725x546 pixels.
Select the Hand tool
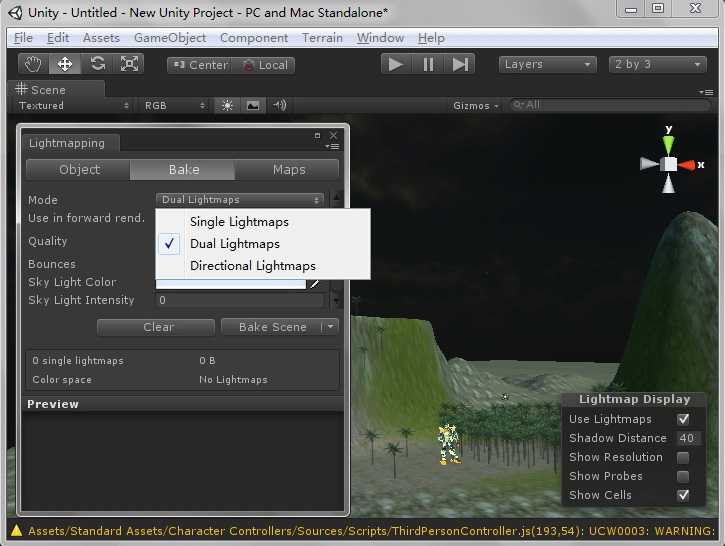click(x=34, y=64)
